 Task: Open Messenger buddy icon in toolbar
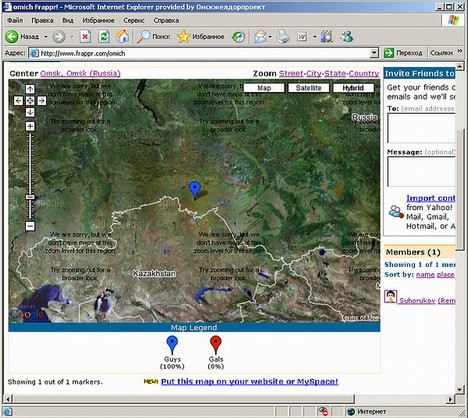coord(347,36)
